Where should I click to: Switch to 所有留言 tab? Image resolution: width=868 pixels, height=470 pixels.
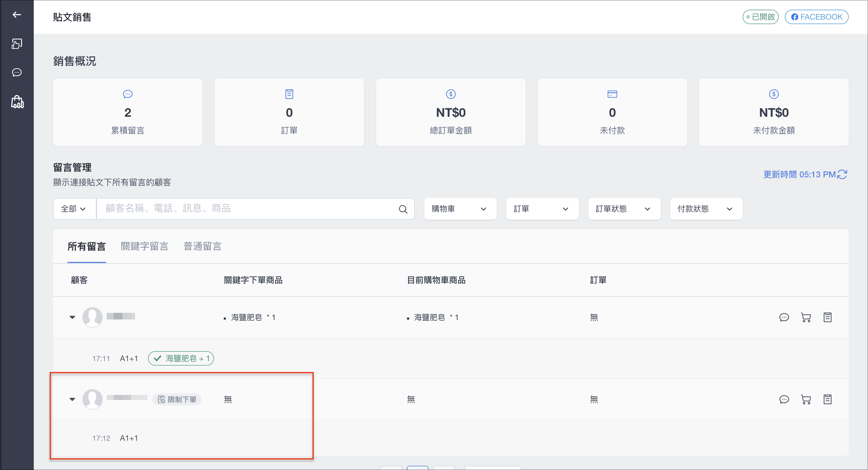click(x=86, y=246)
